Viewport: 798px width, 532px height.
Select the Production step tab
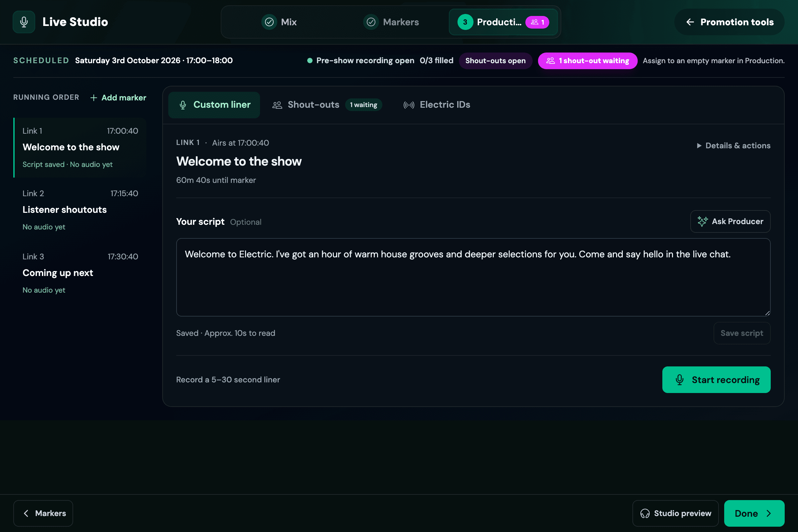pos(503,22)
